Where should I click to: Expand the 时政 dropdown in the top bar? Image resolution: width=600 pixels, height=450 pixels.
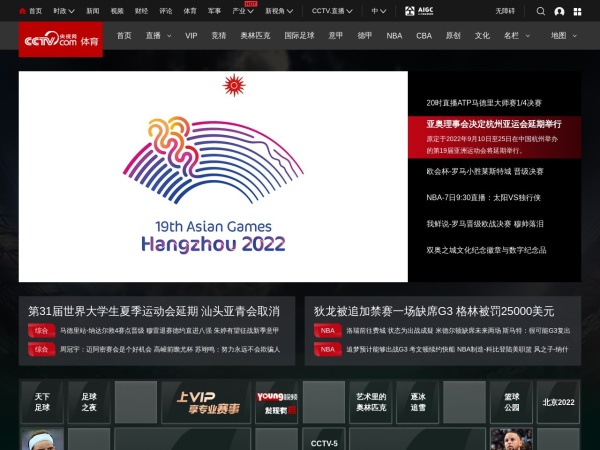tap(62, 11)
